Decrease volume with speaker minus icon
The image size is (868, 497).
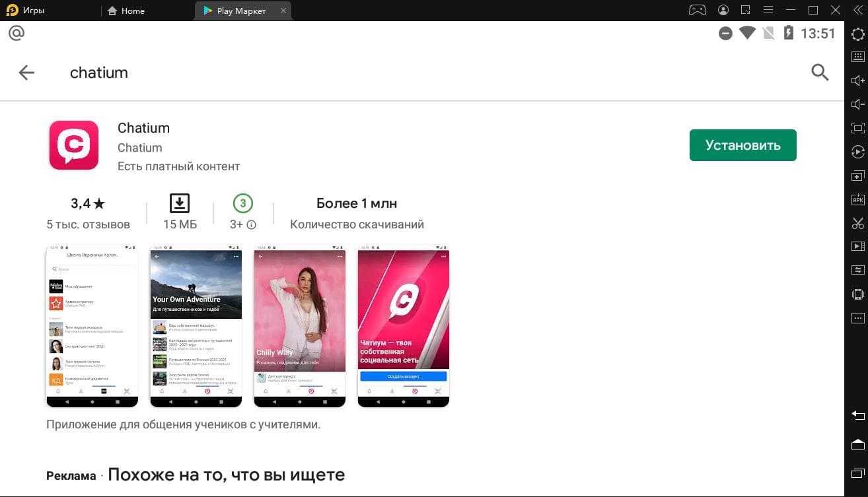(857, 104)
